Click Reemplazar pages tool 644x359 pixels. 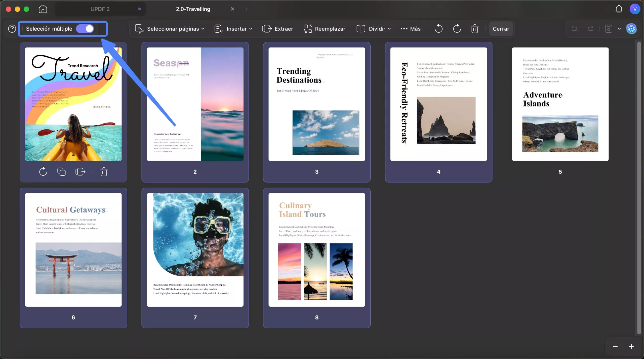click(x=325, y=29)
